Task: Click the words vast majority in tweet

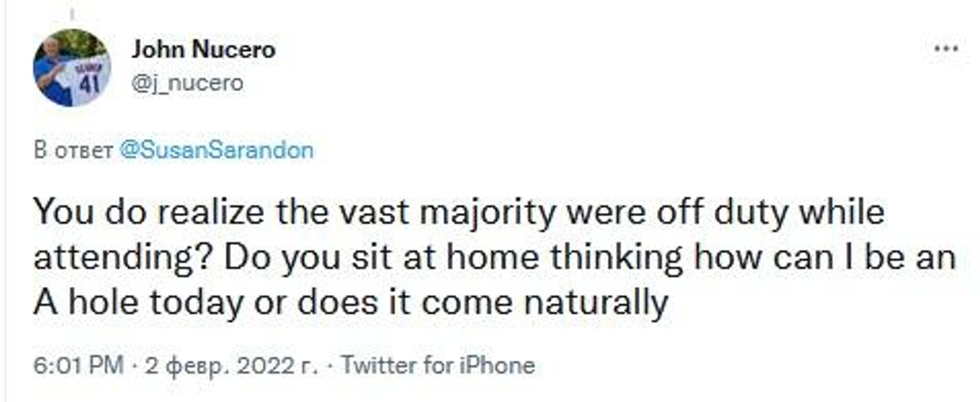Action: [x=447, y=212]
